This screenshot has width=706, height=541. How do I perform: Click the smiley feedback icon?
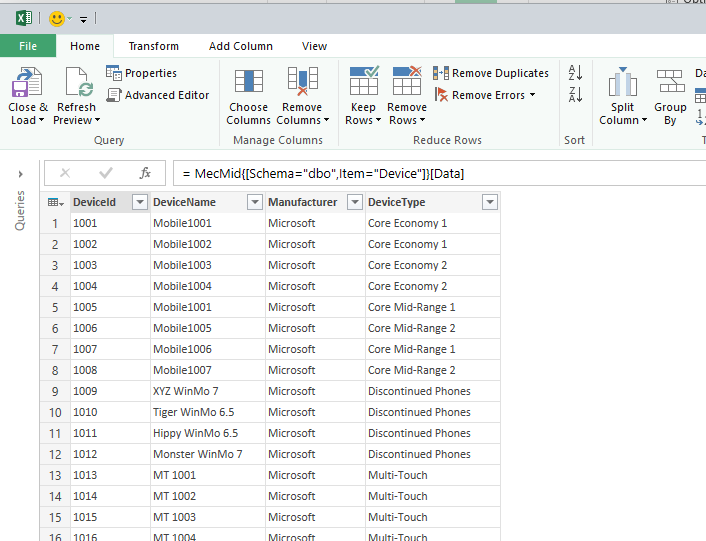tap(57, 19)
